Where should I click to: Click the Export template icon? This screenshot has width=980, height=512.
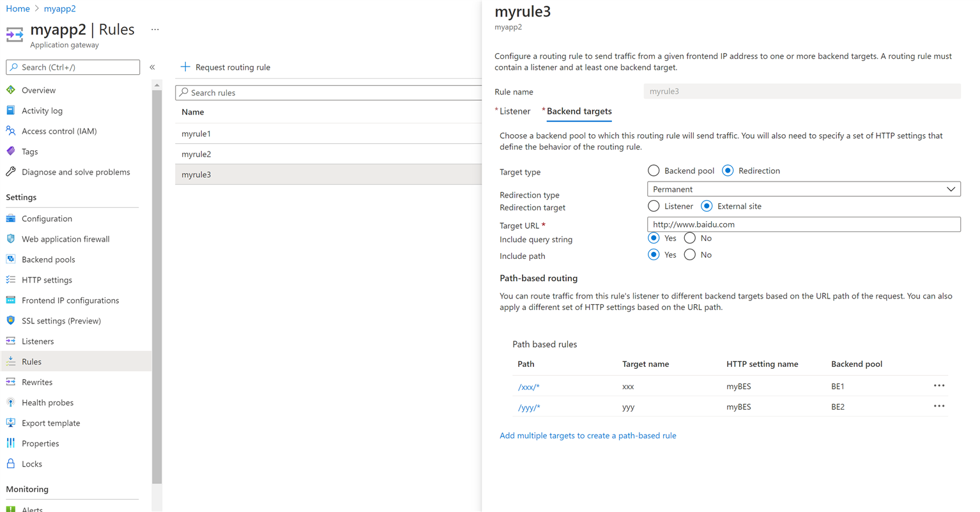11,423
